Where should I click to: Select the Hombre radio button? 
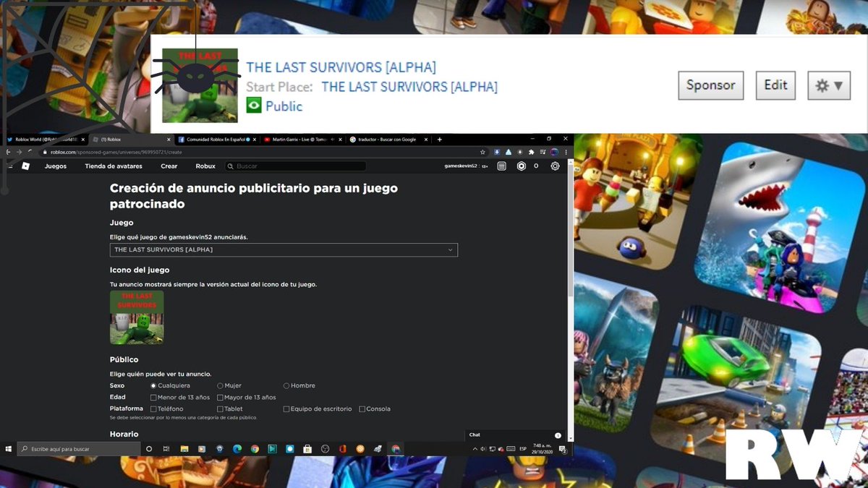point(286,386)
